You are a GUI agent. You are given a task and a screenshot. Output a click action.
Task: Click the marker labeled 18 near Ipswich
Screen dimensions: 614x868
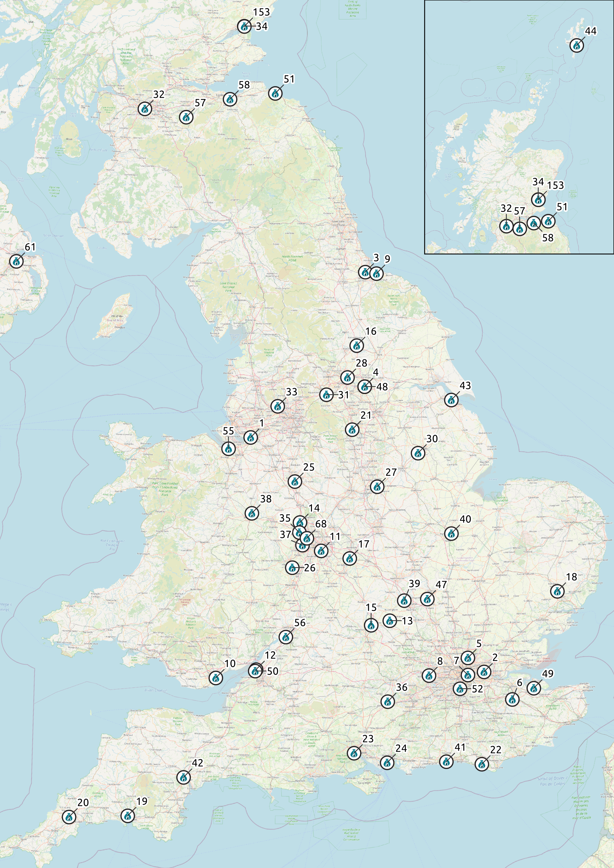tap(557, 591)
